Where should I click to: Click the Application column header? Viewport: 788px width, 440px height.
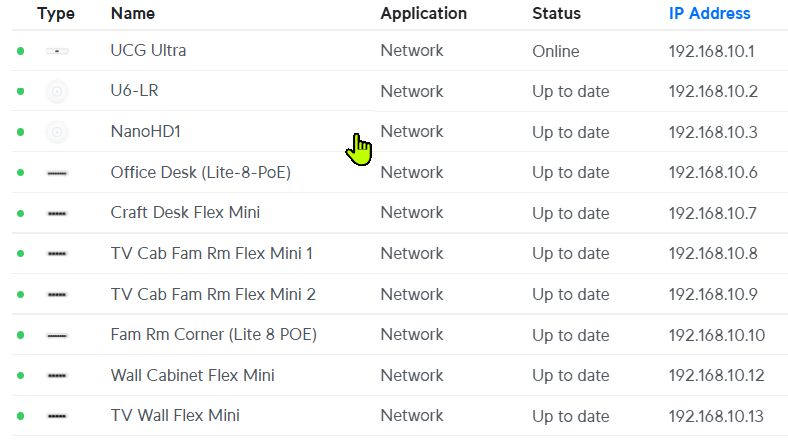click(x=423, y=14)
